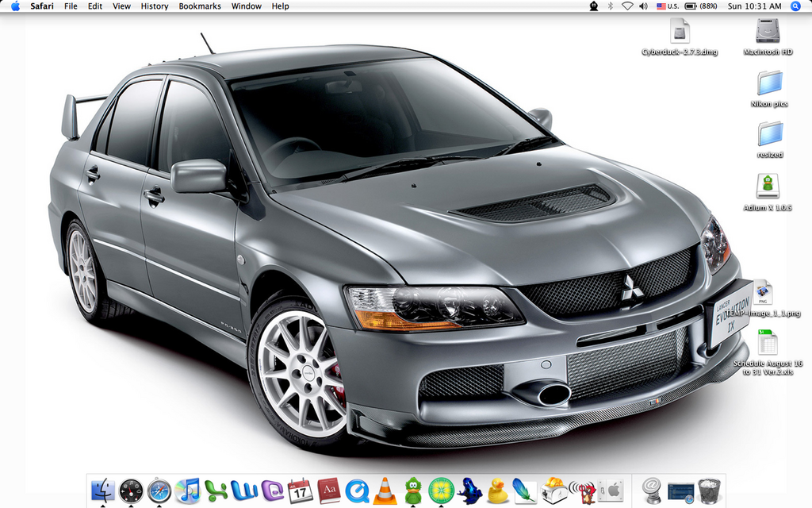Open iCal calendar in the dock

click(x=301, y=491)
